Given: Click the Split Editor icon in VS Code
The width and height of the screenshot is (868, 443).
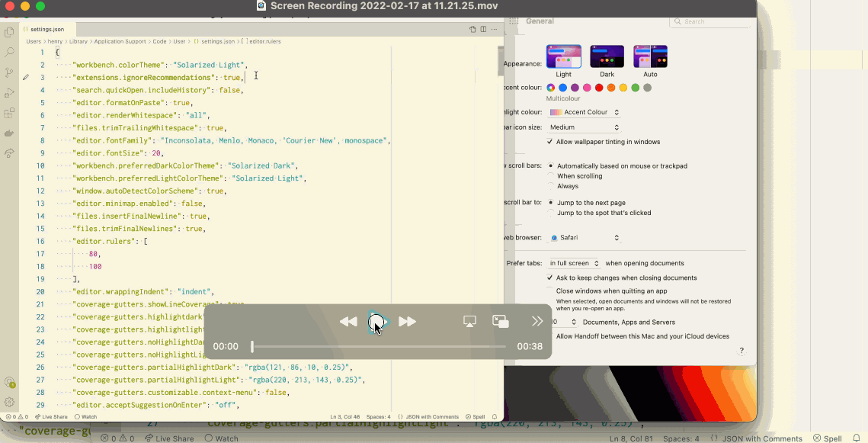Looking at the screenshot, I should tap(483, 29).
